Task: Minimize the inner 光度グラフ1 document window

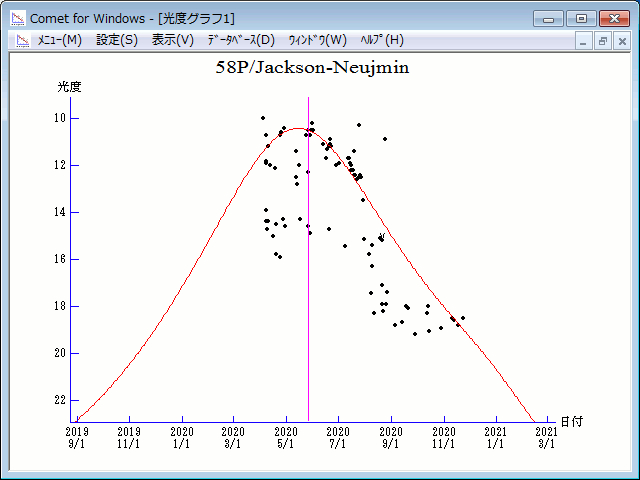Action: tap(584, 41)
